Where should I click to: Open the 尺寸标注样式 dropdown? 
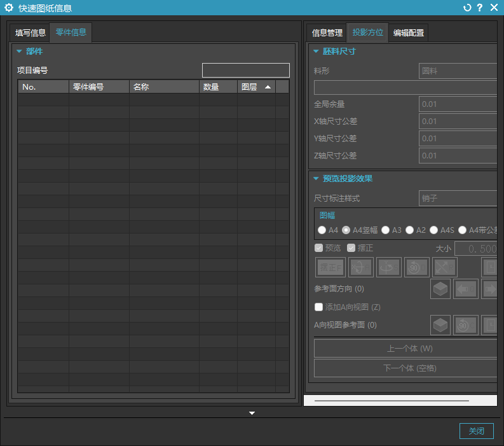click(458, 199)
